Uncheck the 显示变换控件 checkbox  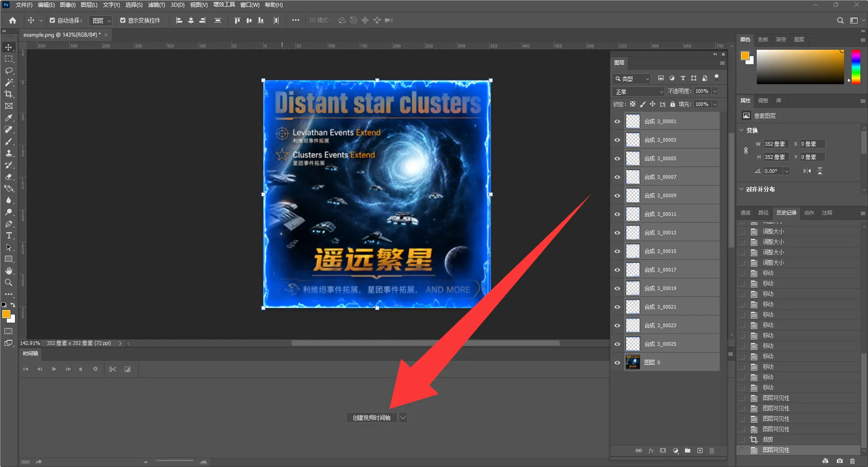click(123, 20)
